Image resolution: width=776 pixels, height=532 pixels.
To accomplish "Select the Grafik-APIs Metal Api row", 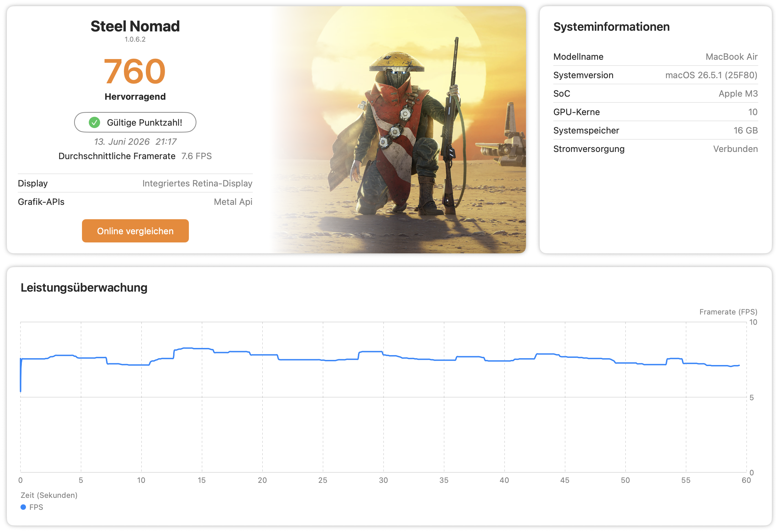I will 135,202.
